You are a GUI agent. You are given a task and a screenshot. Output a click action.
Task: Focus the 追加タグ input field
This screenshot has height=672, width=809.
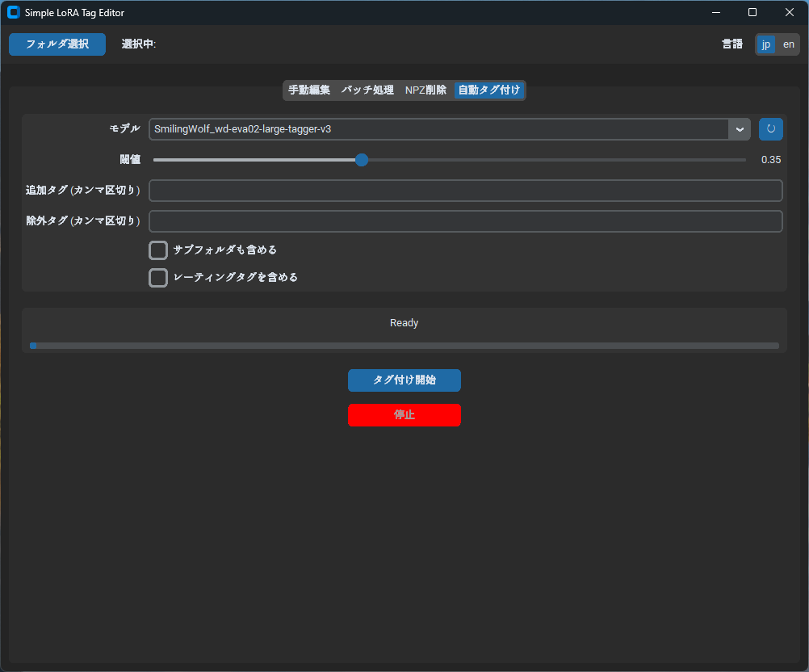[x=465, y=191]
